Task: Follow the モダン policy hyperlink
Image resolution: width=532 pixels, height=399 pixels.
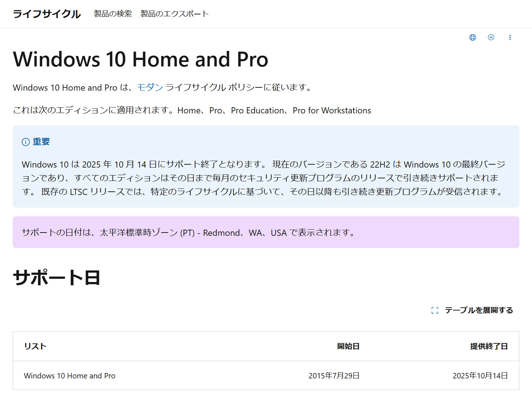Action: [x=150, y=87]
